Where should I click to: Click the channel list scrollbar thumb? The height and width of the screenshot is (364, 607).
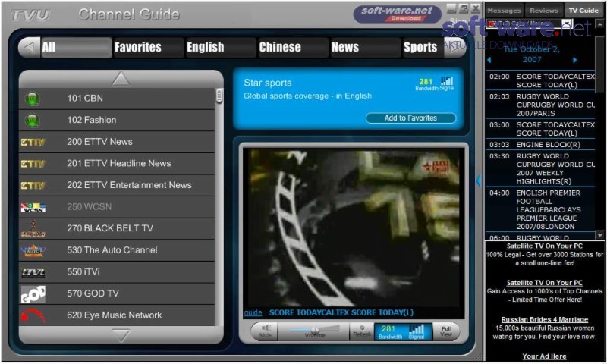(219, 96)
